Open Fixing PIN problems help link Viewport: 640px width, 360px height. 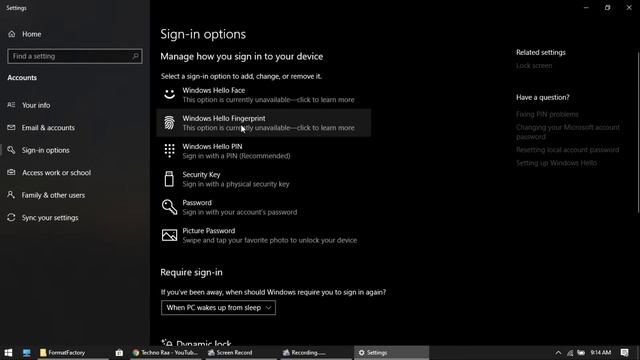pos(547,114)
